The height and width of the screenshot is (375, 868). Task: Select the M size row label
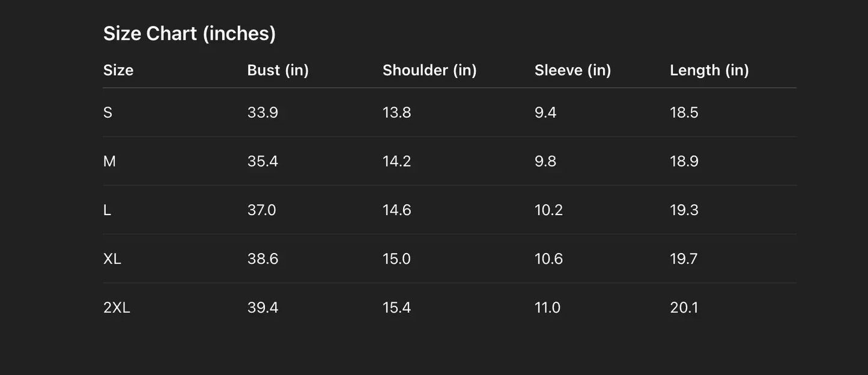pyautogui.click(x=109, y=161)
